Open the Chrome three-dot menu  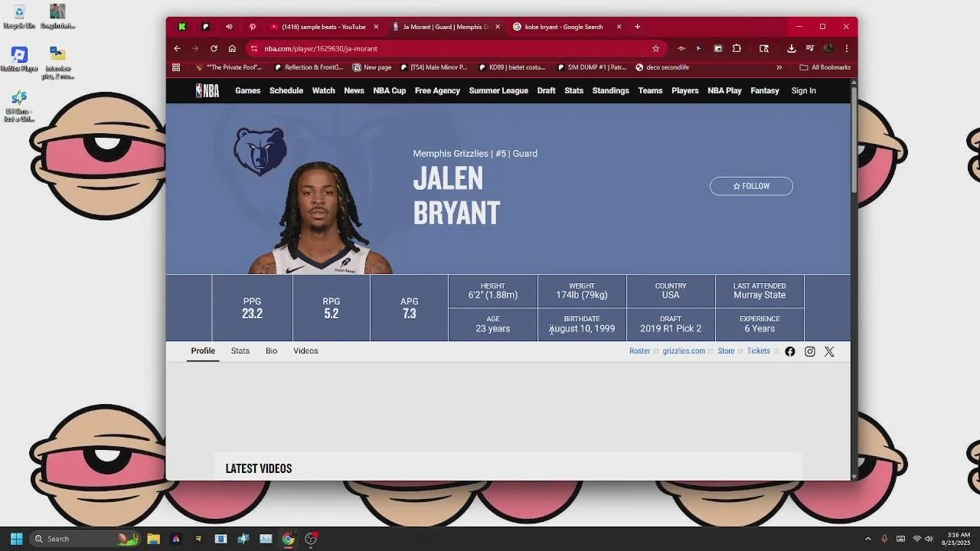[846, 48]
